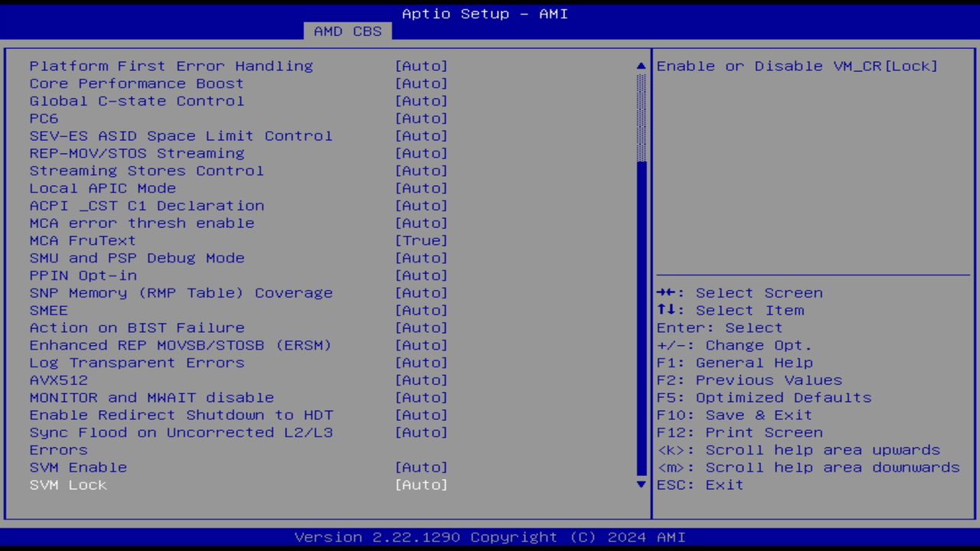The image size is (980, 551).
Task: Open the AMD CBS tab
Action: [348, 31]
